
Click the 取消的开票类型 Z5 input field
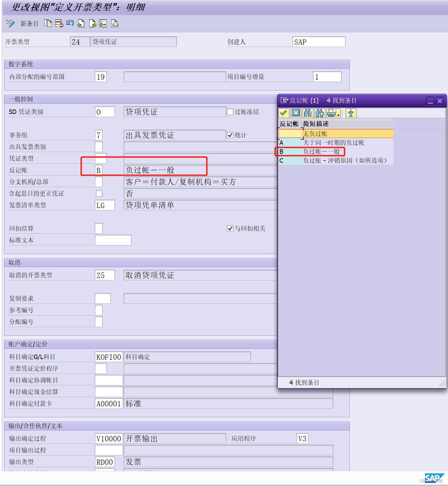click(105, 275)
